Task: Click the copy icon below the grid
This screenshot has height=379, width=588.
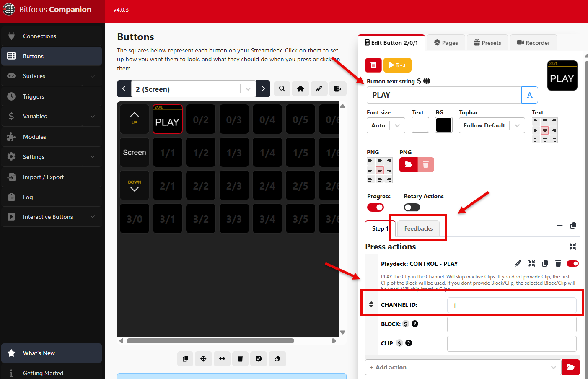Action: [x=185, y=358]
